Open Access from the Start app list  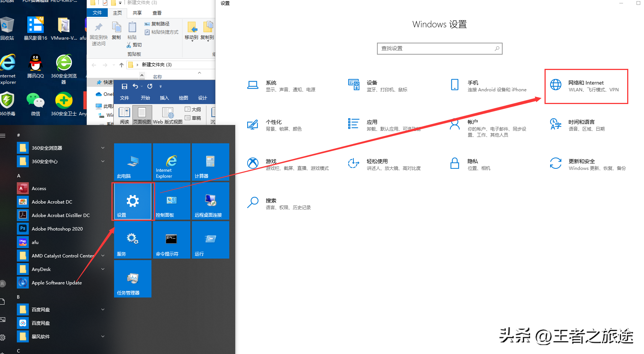pyautogui.click(x=39, y=188)
